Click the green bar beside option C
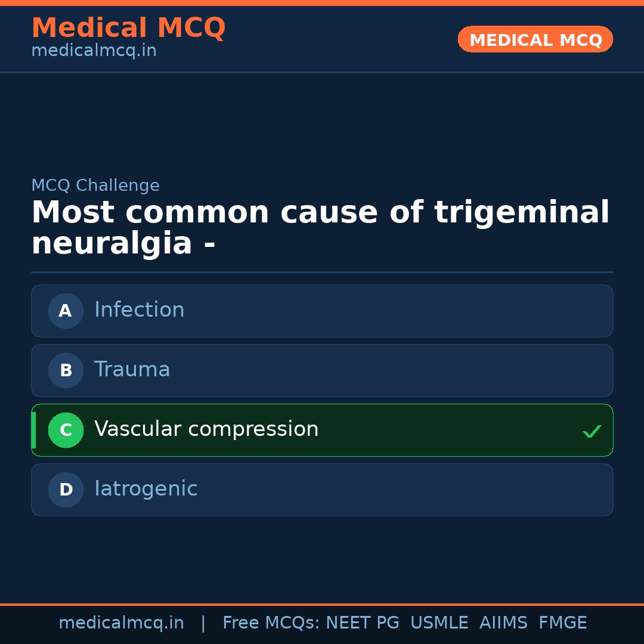644x644 pixels. [33, 430]
